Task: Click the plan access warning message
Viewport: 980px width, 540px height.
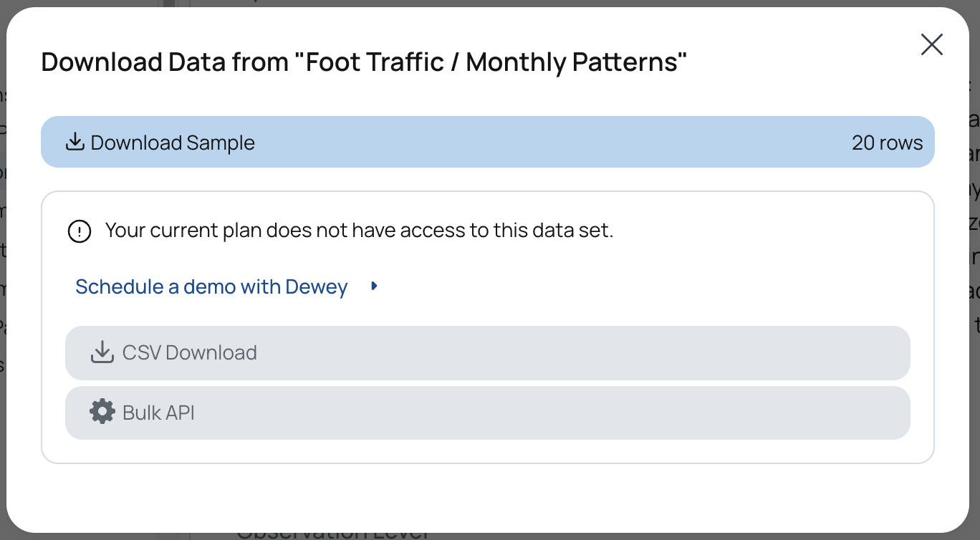Action: (359, 231)
